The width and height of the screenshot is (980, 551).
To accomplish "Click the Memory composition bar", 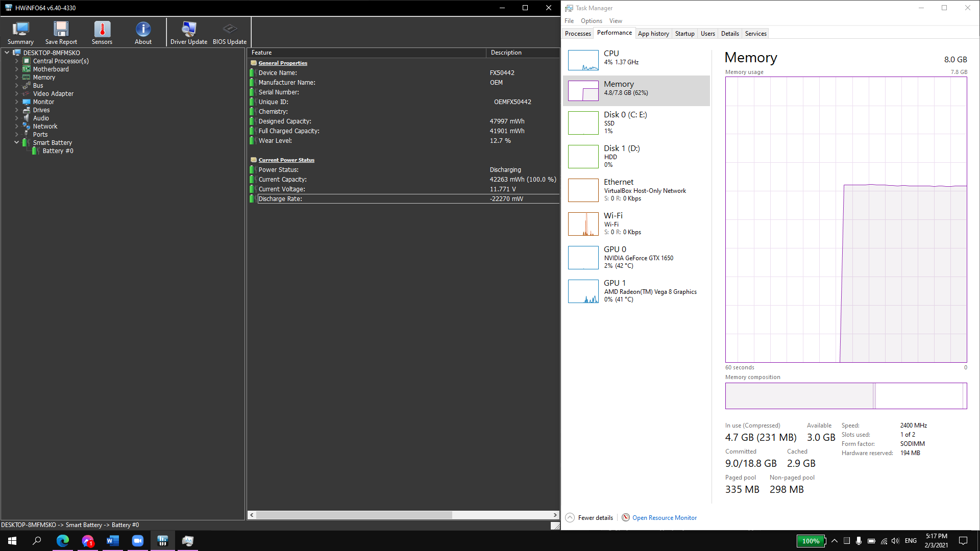I will [x=846, y=396].
